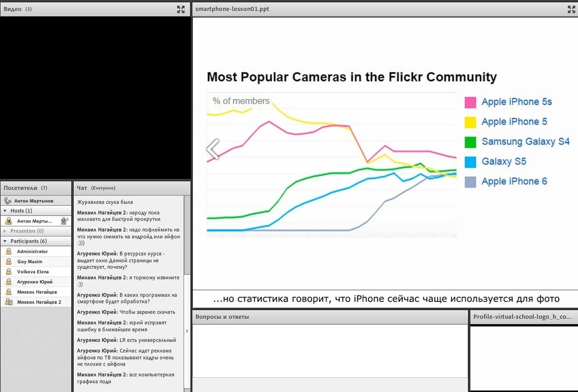Click message 'юрий исправят ошибку в ближайшее время'

pos(122,326)
